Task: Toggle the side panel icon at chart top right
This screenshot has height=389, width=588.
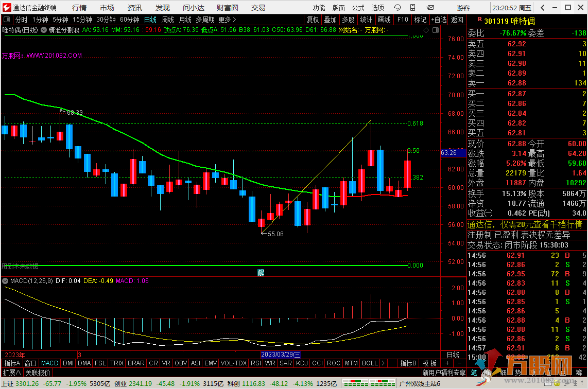Action: 436,30
